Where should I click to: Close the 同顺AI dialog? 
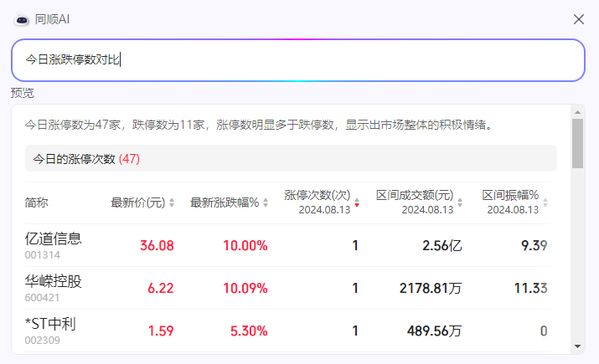[x=578, y=19]
